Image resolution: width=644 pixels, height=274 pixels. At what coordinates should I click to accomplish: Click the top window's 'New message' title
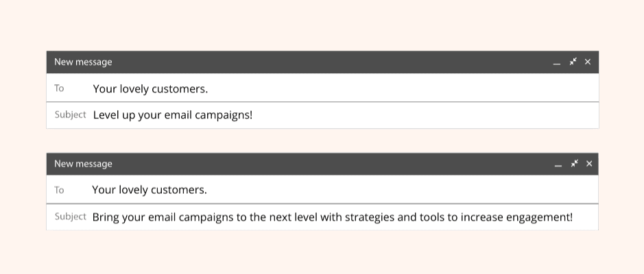[x=83, y=62]
